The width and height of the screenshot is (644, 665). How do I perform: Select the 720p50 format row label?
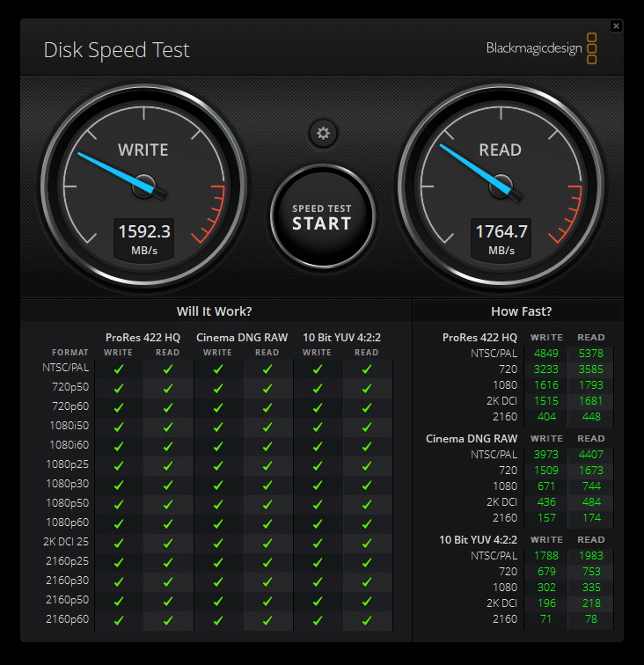pyautogui.click(x=69, y=387)
